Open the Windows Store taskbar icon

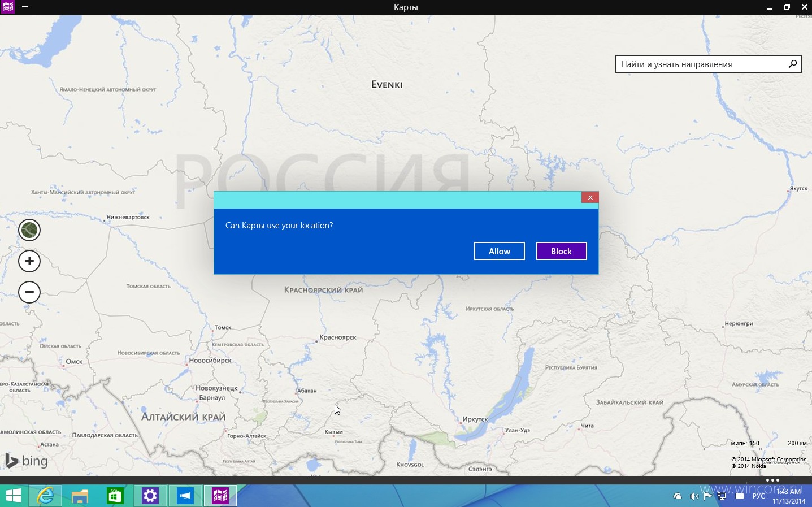click(x=115, y=496)
